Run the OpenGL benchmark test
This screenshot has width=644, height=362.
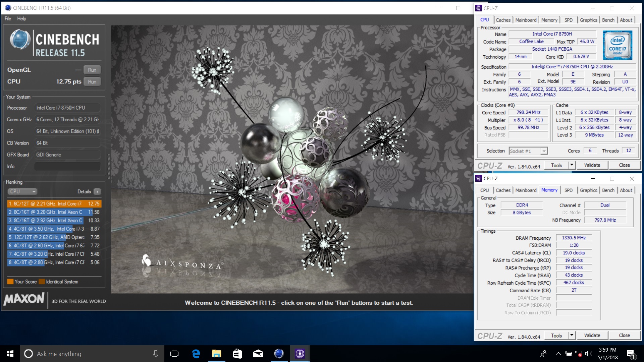pyautogui.click(x=92, y=70)
